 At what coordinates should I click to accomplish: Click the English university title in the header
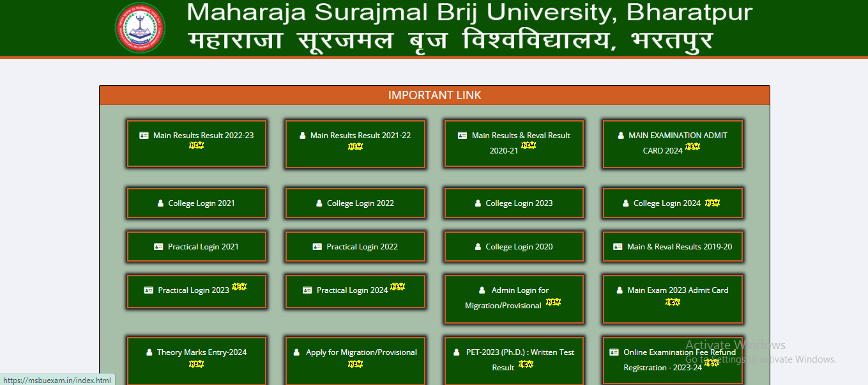469,12
